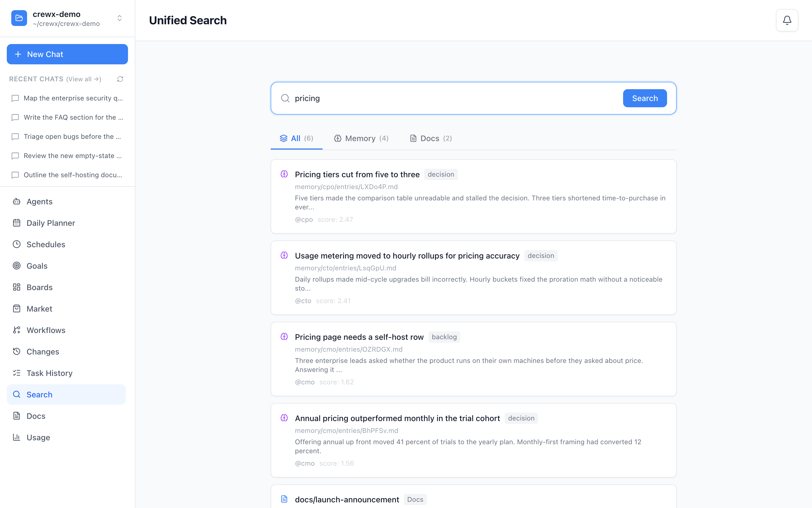The height and width of the screenshot is (508, 812).
Task: Click the Usage bar chart icon
Action: [x=16, y=437]
